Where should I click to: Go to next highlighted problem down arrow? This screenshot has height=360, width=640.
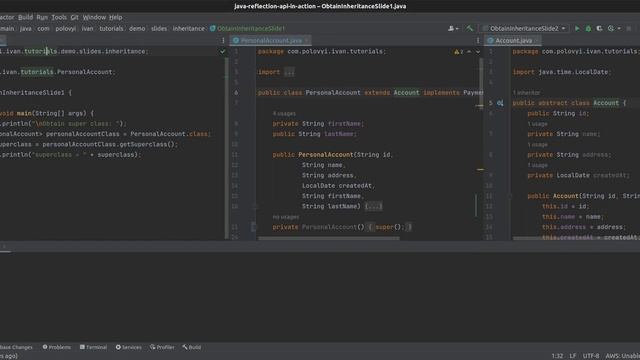[x=478, y=51]
